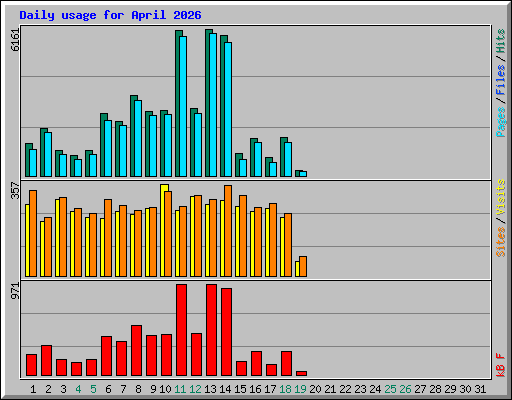Click the day 14 red KB bar
512x400 pixels.
226,332
